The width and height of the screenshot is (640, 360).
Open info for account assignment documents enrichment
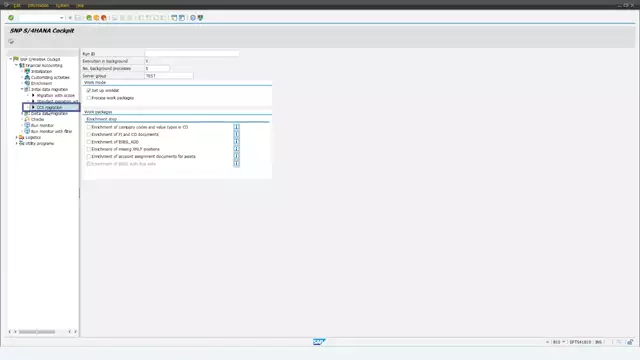click(x=236, y=156)
